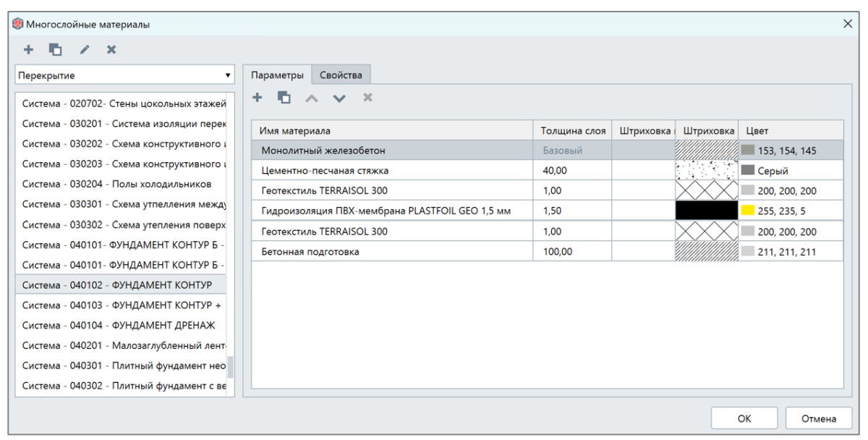This screenshot has height=440, width=868.
Task: Click the Серый color swatch
Action: pos(749,171)
